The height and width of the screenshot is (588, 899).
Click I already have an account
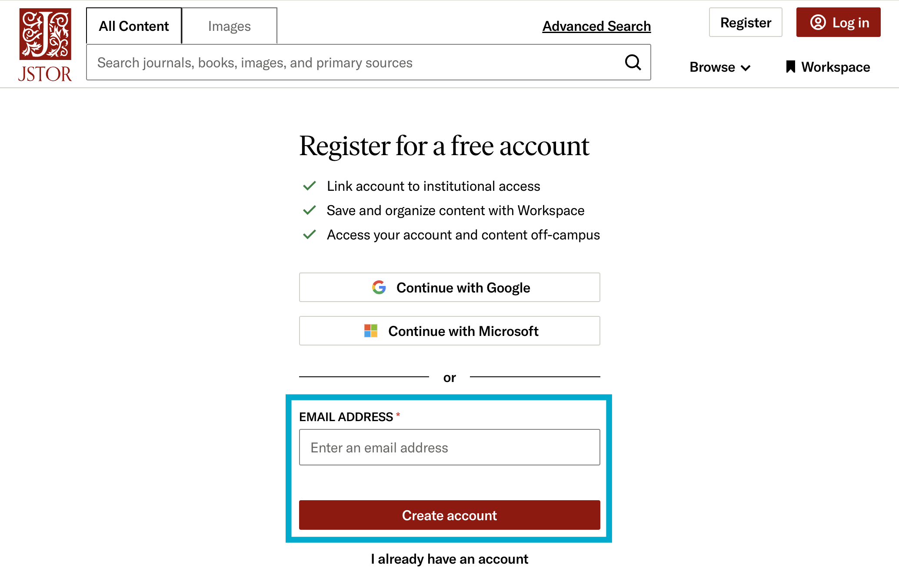(449, 559)
